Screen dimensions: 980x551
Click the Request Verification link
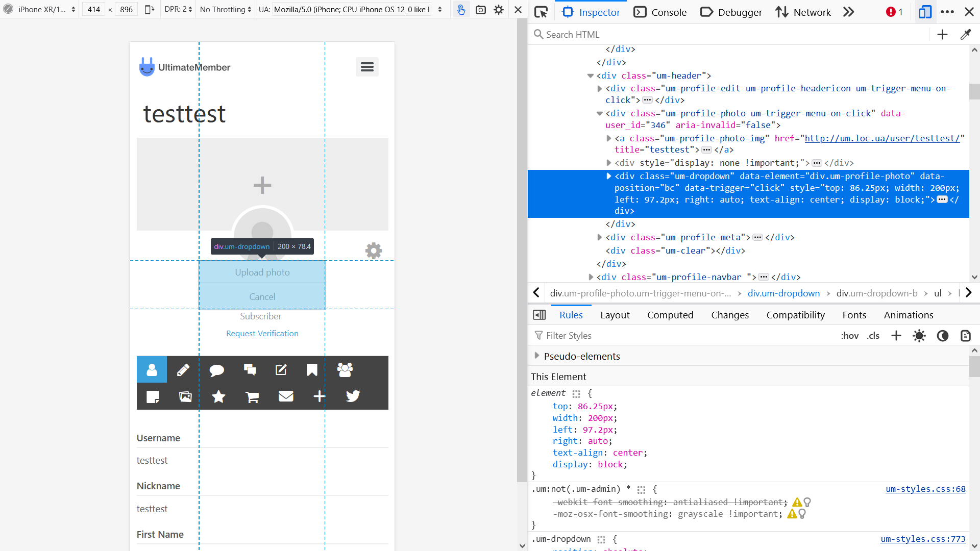(262, 333)
